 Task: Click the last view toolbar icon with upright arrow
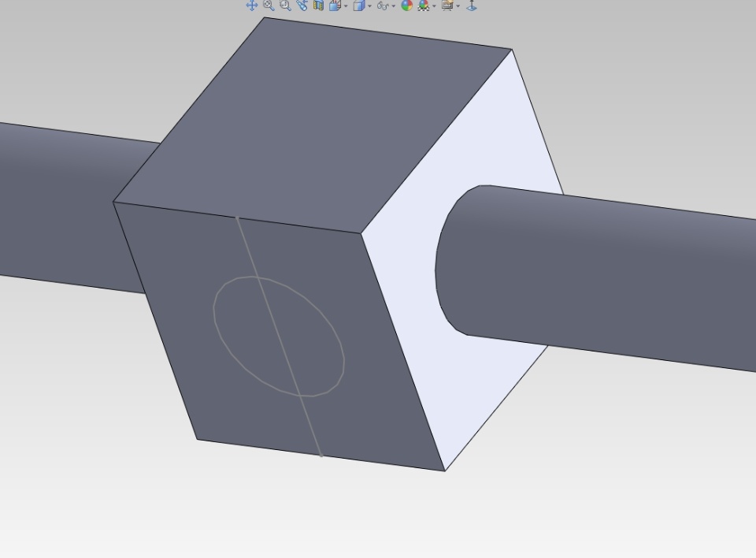click(x=472, y=6)
